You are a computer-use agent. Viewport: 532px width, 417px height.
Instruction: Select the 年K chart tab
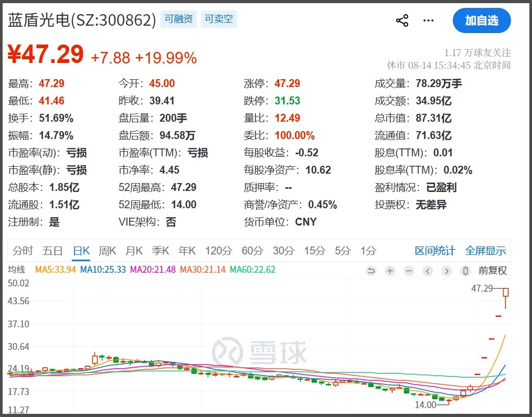click(x=187, y=251)
